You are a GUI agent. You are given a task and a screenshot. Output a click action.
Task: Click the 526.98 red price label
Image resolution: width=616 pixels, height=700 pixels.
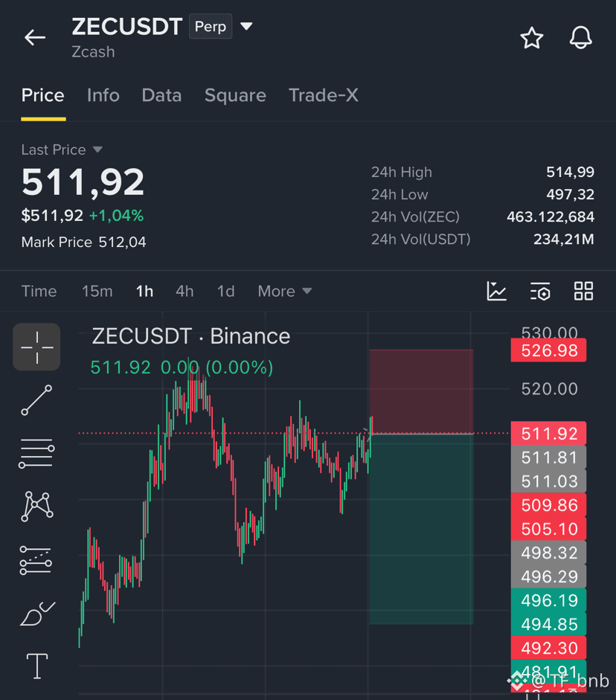[548, 350]
